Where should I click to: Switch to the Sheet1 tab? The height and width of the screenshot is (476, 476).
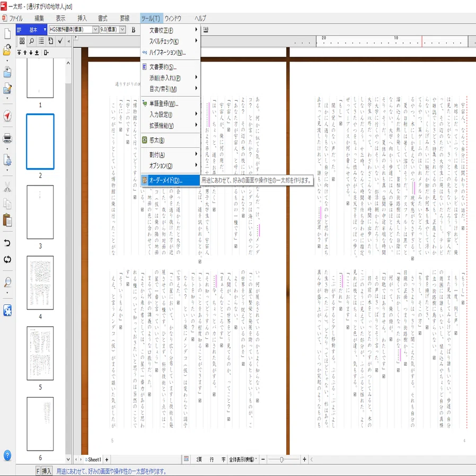(93, 460)
